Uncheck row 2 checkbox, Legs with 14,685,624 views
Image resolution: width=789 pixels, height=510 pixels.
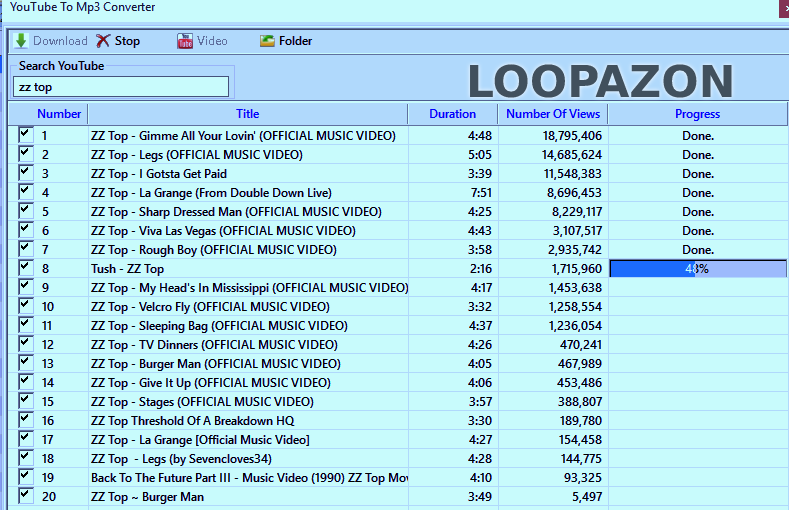(x=25, y=154)
